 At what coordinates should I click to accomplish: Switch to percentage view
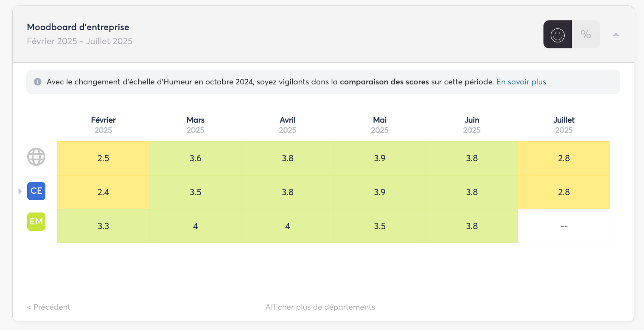pos(586,34)
